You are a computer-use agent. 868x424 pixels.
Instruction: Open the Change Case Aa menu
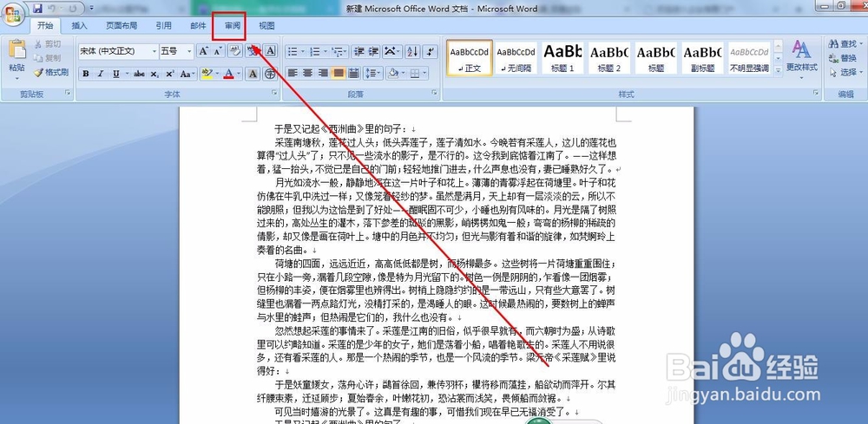(x=187, y=74)
